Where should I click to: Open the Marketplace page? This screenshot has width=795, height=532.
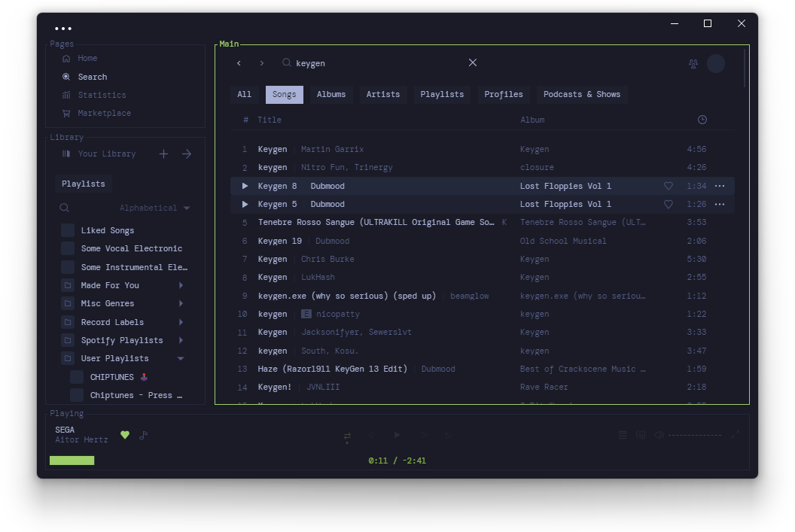click(96, 114)
